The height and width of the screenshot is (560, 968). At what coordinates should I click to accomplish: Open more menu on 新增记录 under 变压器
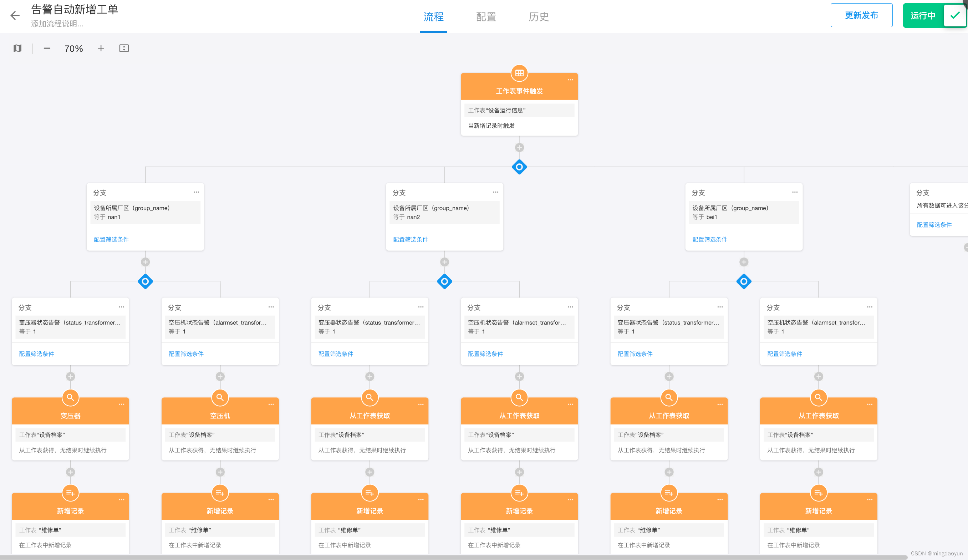[121, 500]
